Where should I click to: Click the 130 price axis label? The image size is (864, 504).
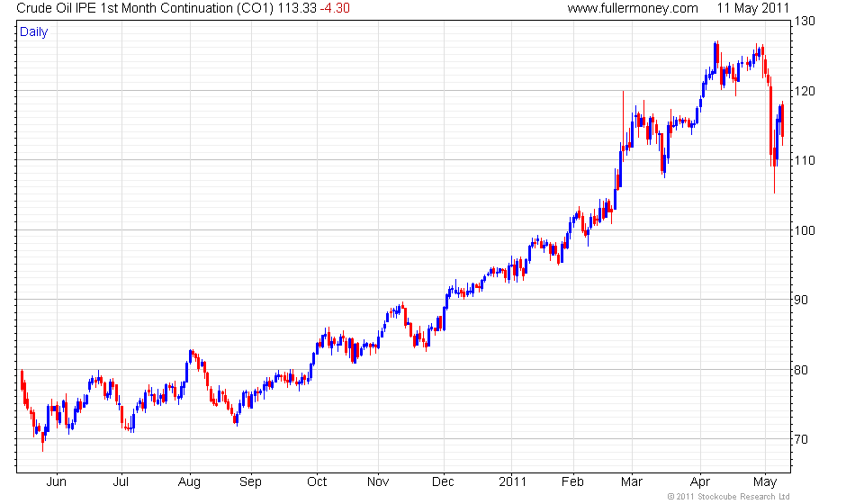point(805,21)
